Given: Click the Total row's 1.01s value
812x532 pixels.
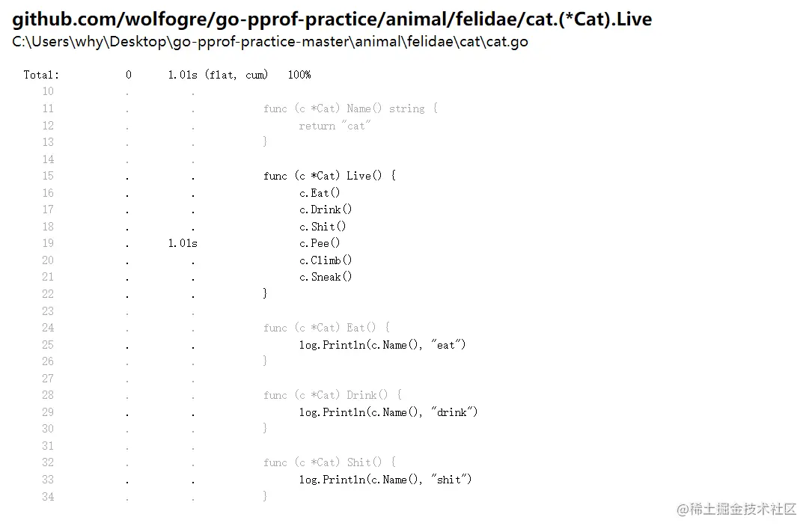Looking at the screenshot, I should [x=183, y=75].
